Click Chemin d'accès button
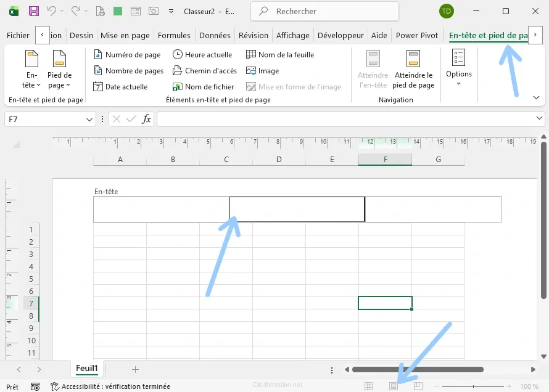The width and height of the screenshot is (549, 392). tap(204, 71)
